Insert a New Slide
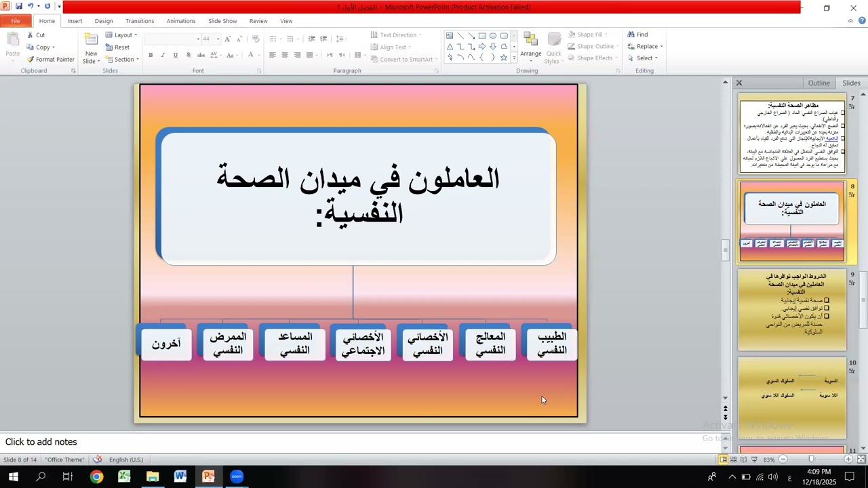The width and height of the screenshot is (868, 488). coord(91,47)
